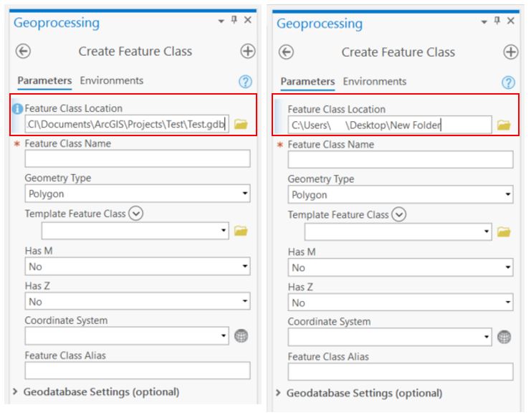Image resolution: width=531 pixels, height=420 pixels.
Task: Switch to the Environments tab in the left pane
Action: [111, 81]
